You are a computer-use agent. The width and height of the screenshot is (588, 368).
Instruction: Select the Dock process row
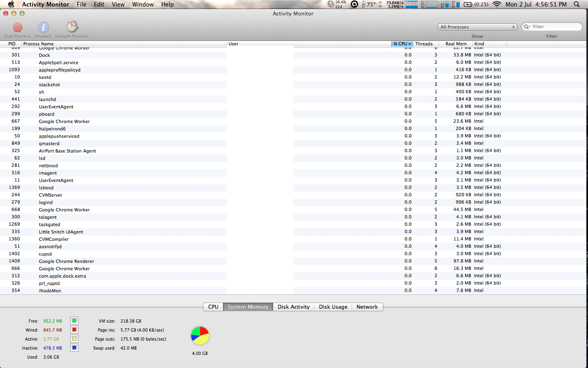(x=294, y=55)
